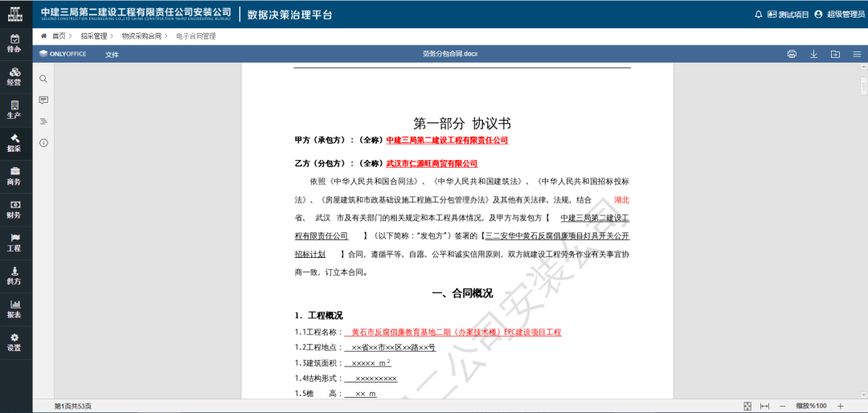Click the document vertical scrollbar thumb

tap(863, 84)
